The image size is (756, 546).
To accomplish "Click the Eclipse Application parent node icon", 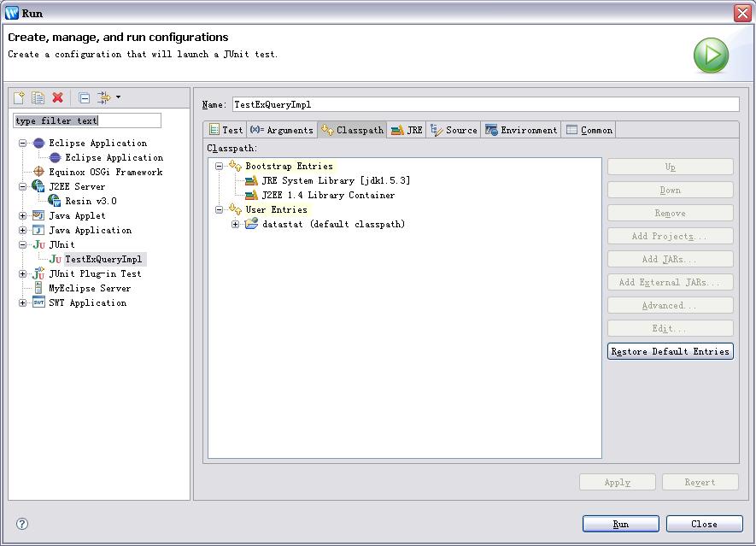I will (39, 143).
